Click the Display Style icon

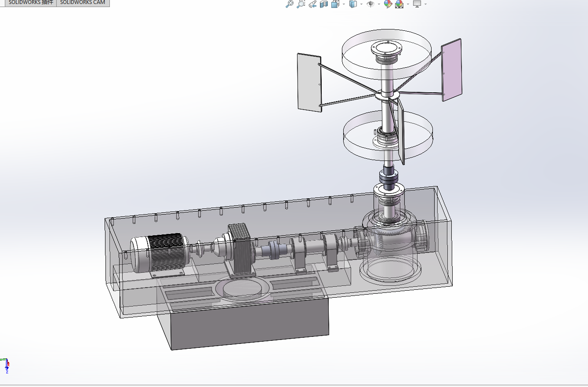point(353,4)
